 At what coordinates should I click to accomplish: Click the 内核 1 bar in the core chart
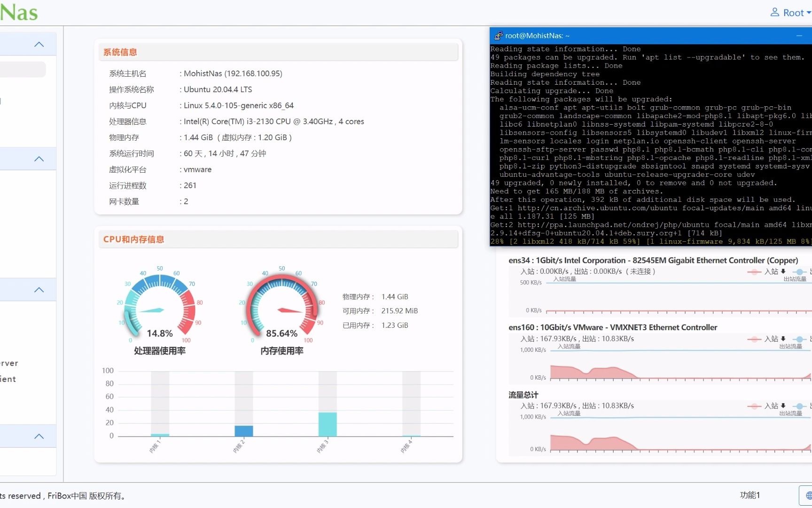160,435
